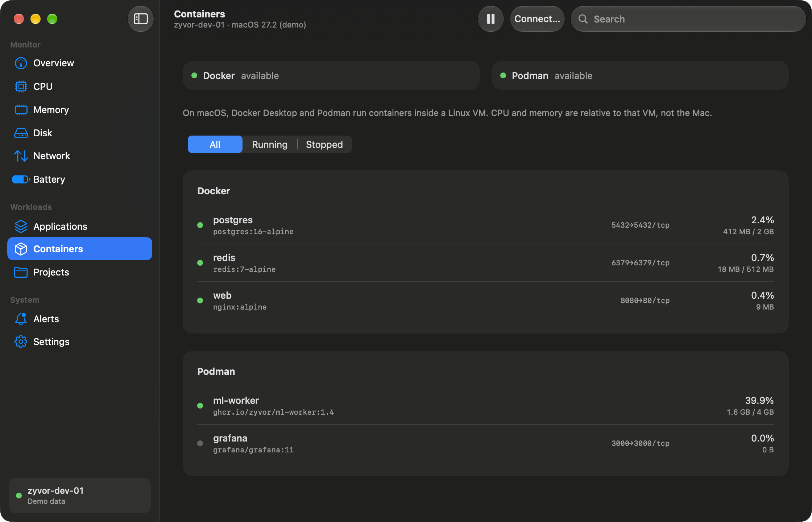The image size is (812, 522).
Task: Click the Docker available status card
Action: coord(331,75)
